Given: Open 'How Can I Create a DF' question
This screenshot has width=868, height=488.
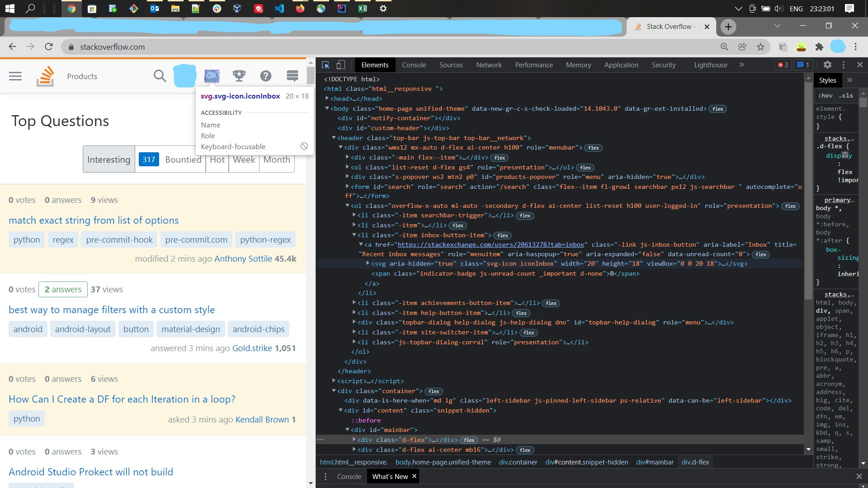Looking at the screenshot, I should tap(122, 399).
